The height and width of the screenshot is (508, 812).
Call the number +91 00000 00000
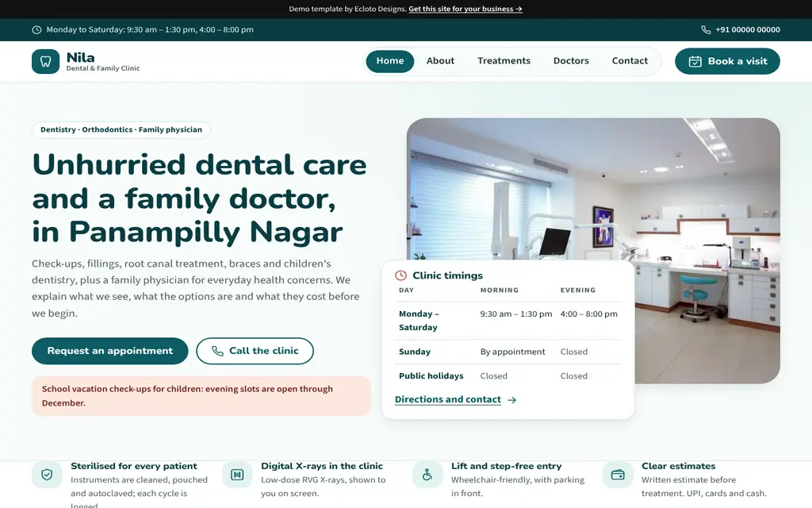coord(747,30)
